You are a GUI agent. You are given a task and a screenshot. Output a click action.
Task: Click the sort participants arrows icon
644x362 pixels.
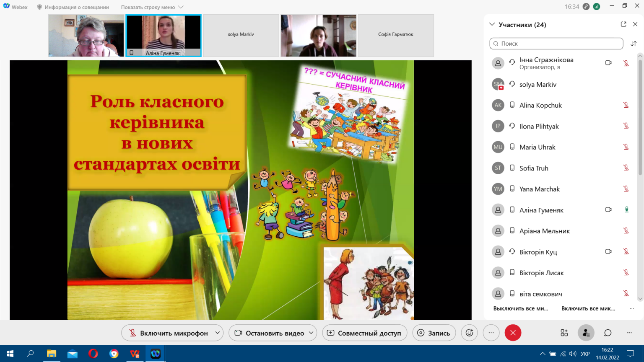pos(634,44)
